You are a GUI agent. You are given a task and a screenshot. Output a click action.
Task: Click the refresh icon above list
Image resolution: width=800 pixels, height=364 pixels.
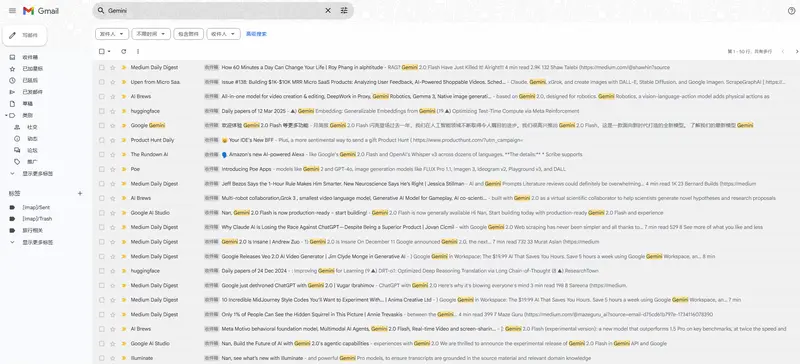click(123, 51)
